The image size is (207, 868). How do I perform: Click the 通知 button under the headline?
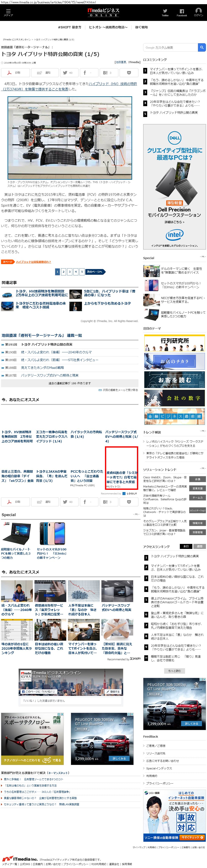[45, 73]
